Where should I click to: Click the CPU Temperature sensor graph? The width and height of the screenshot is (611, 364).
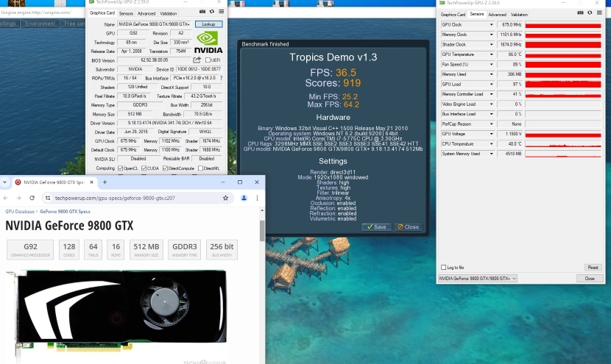click(x=563, y=143)
